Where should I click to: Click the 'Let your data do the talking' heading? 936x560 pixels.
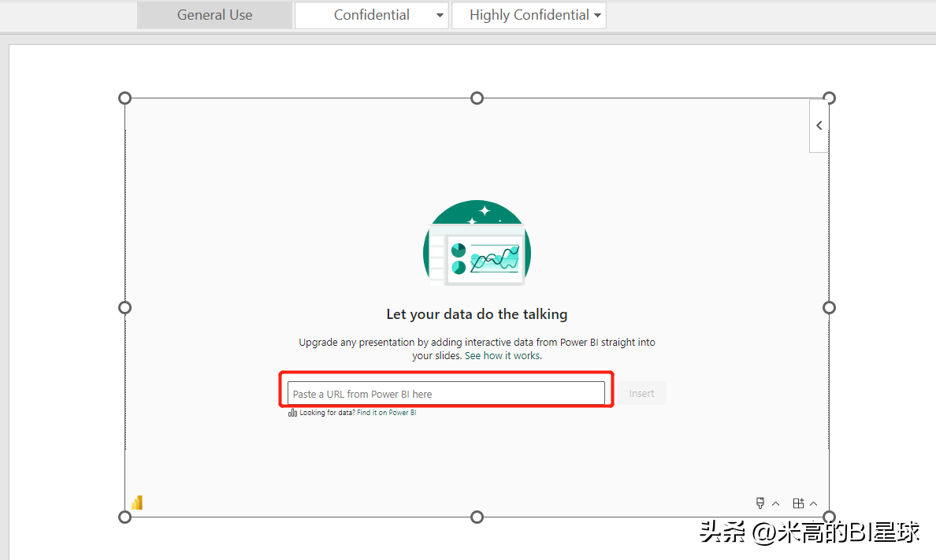point(477,314)
